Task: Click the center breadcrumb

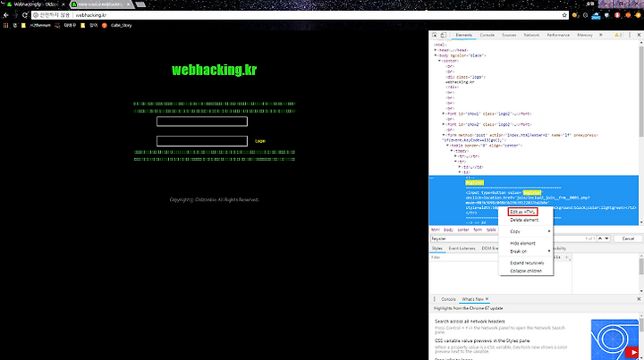Action: 463,230
